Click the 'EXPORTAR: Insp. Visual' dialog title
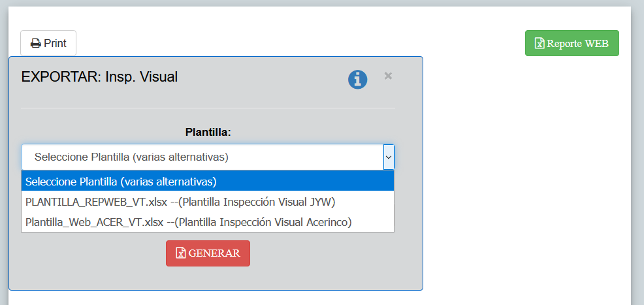644x305 pixels. tap(99, 77)
